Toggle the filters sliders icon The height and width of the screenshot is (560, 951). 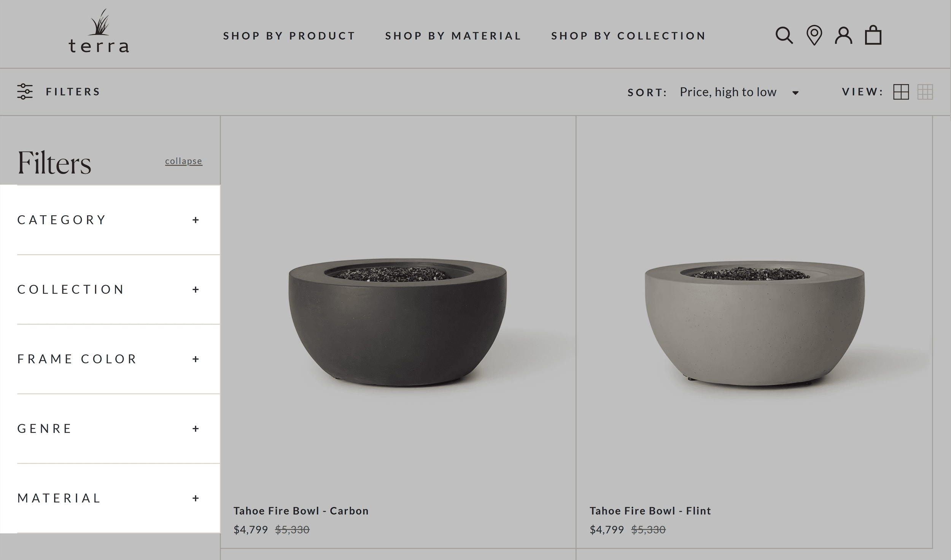pos(25,92)
